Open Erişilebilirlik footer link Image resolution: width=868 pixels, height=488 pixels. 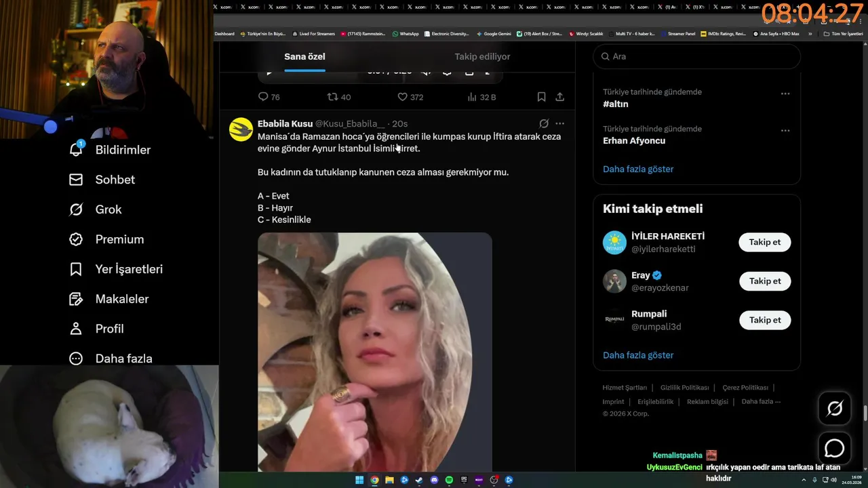[x=656, y=402]
